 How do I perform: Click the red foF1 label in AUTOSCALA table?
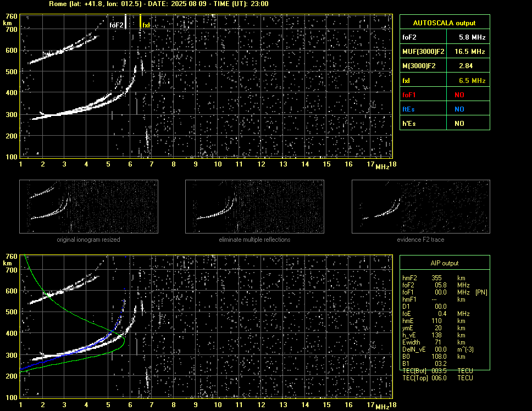pyautogui.click(x=409, y=95)
